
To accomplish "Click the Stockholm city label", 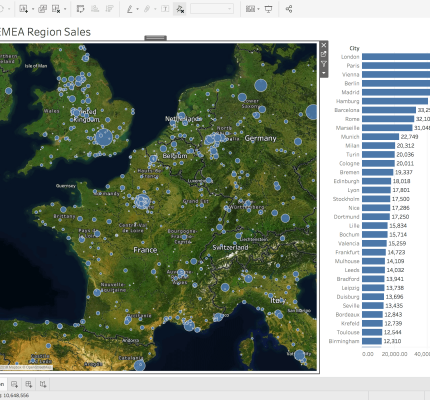I will point(346,199).
